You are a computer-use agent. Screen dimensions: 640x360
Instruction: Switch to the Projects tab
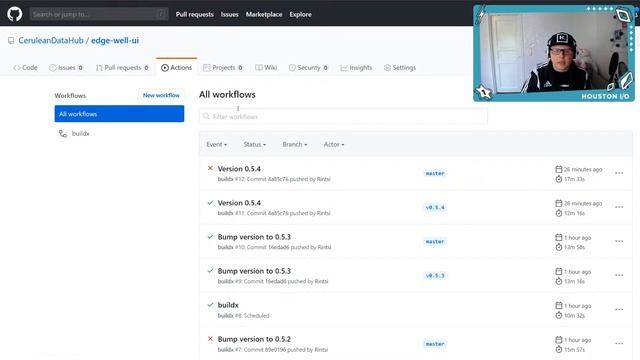click(223, 68)
